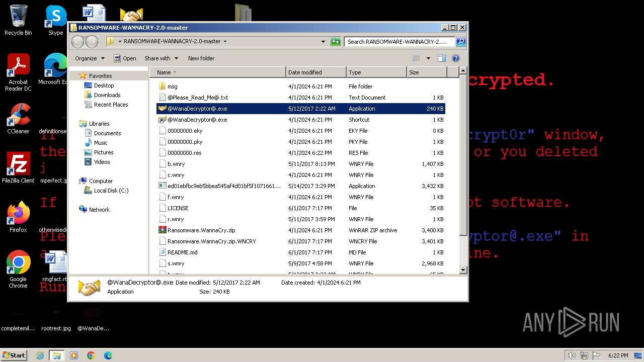Screen dimensions: 644x362
Task: Open the Share with dropdown
Action: tap(161, 58)
